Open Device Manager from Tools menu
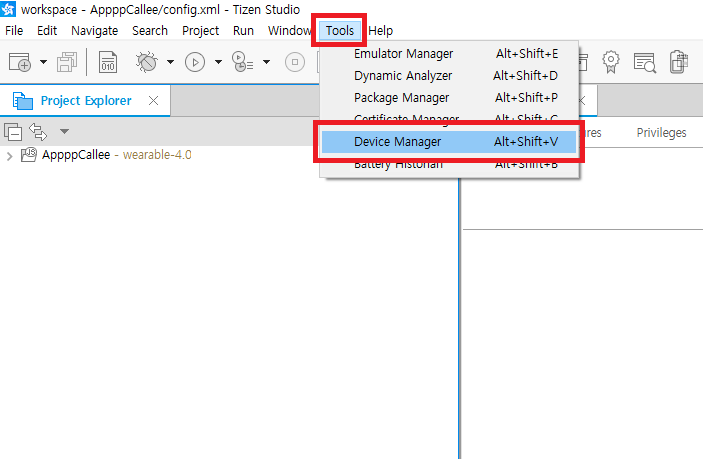 click(x=449, y=142)
